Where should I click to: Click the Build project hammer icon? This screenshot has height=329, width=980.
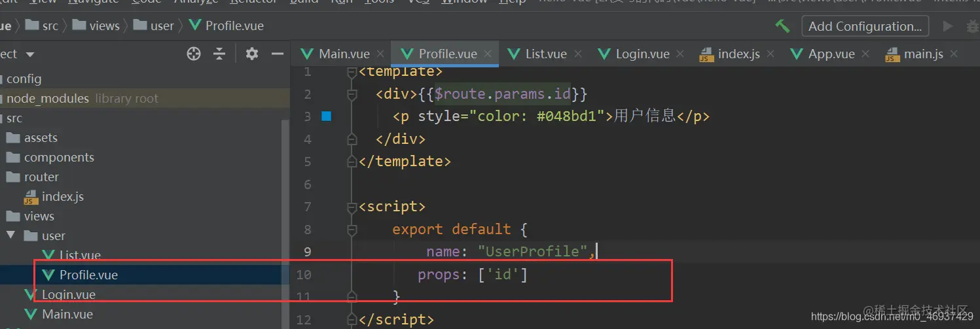(x=782, y=26)
